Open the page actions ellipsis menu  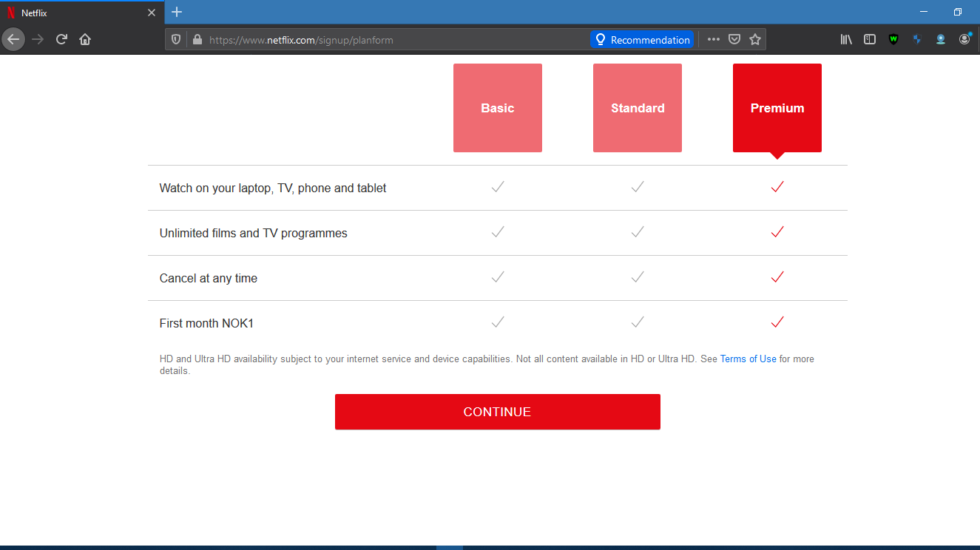[x=713, y=38]
